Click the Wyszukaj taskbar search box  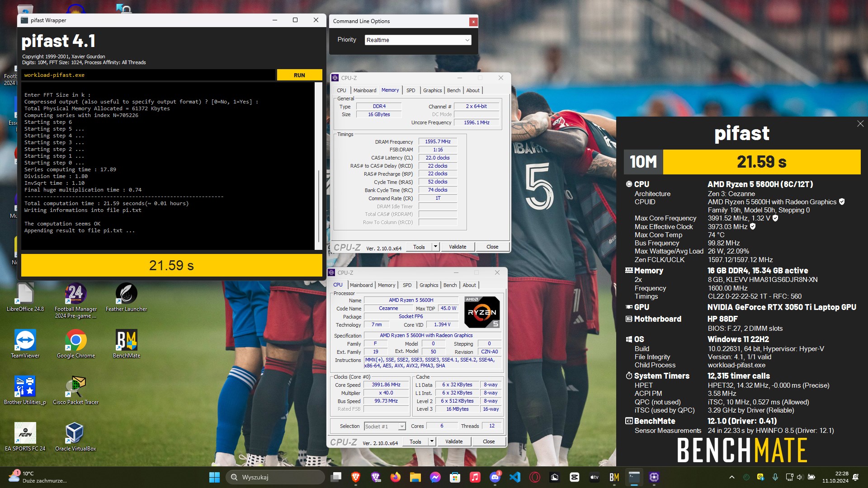[x=275, y=477]
